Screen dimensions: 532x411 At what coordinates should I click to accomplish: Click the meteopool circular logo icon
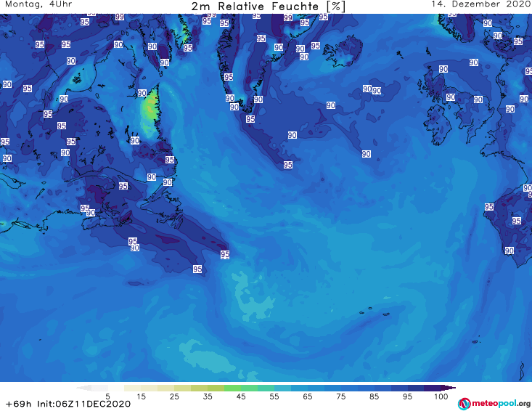(464, 404)
